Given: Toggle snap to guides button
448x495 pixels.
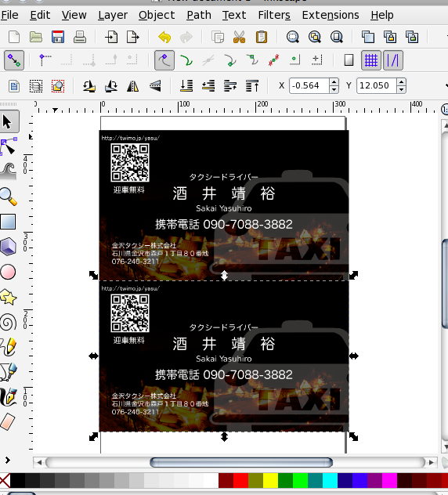Looking at the screenshot, I should (392, 60).
